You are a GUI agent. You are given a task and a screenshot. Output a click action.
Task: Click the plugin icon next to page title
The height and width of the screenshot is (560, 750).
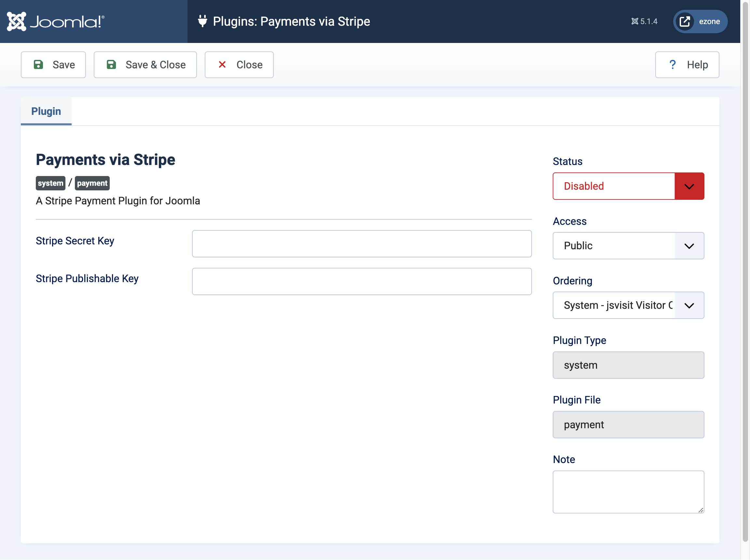tap(202, 21)
